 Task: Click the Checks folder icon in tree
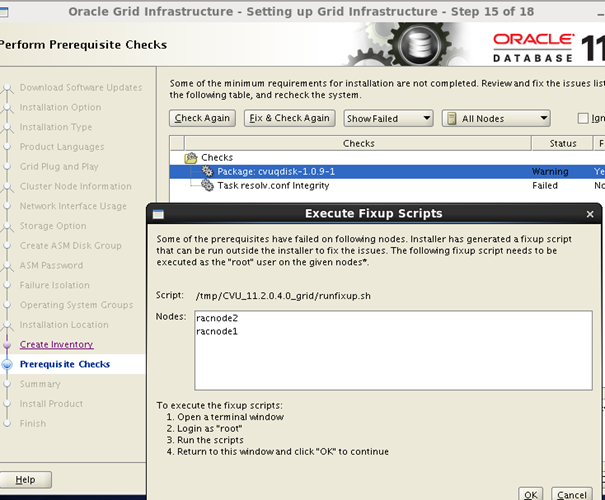click(191, 157)
